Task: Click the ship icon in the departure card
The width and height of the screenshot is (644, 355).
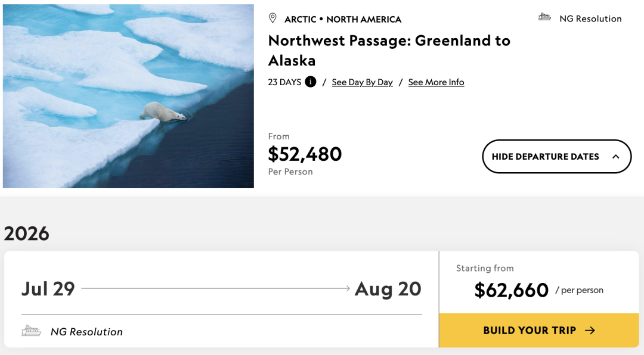Action: 32,331
